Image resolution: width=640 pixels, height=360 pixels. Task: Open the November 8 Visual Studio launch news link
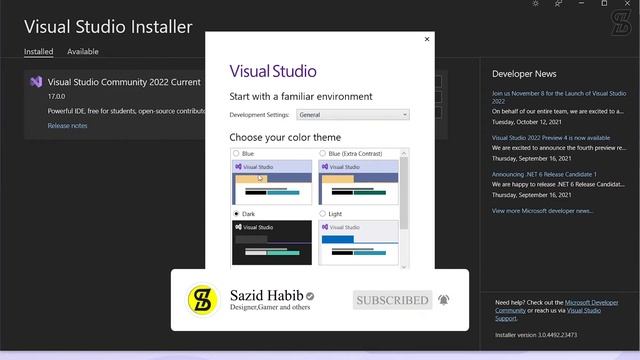tap(559, 97)
